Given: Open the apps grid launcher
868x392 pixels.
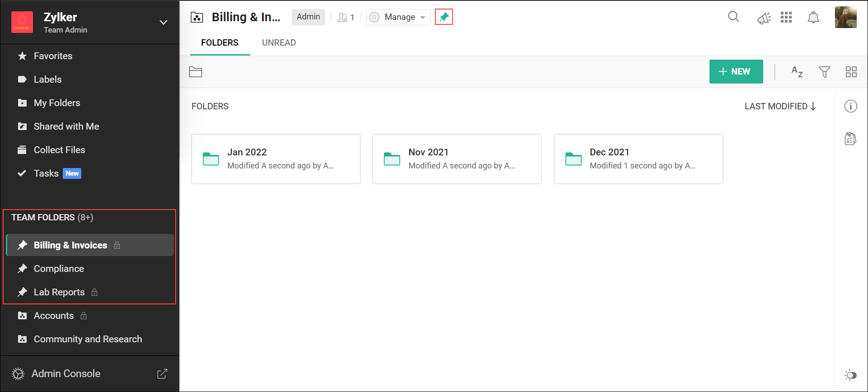Looking at the screenshot, I should click(786, 17).
